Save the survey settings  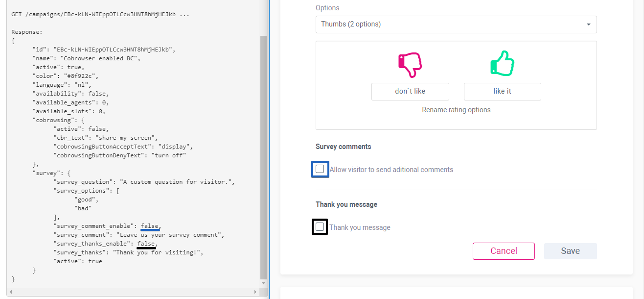pos(570,251)
